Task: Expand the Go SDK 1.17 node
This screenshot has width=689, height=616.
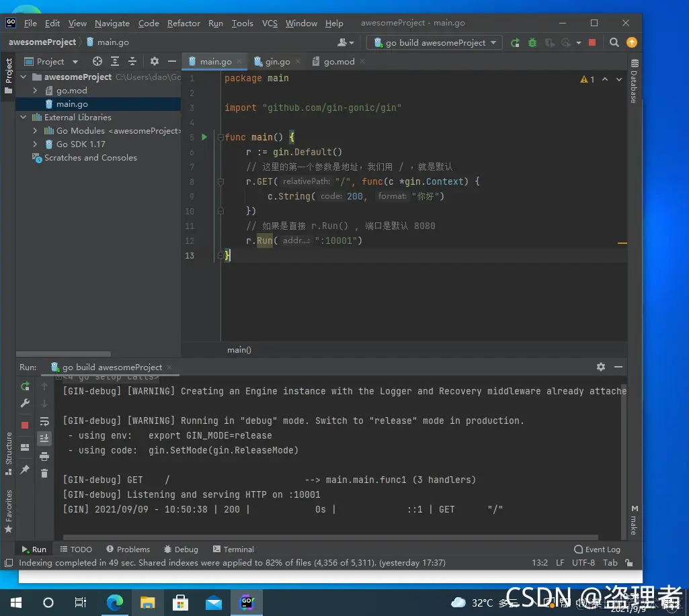Action: (x=35, y=144)
